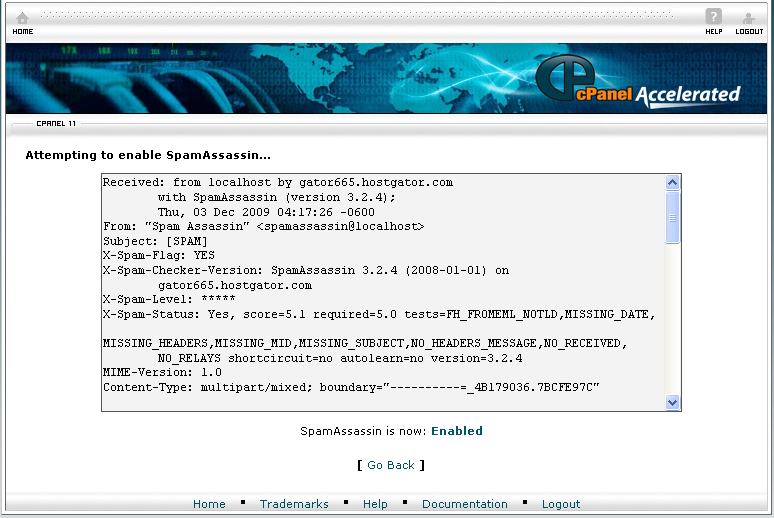Click the 'Content-Type: multipart/mixed' line

(351, 387)
